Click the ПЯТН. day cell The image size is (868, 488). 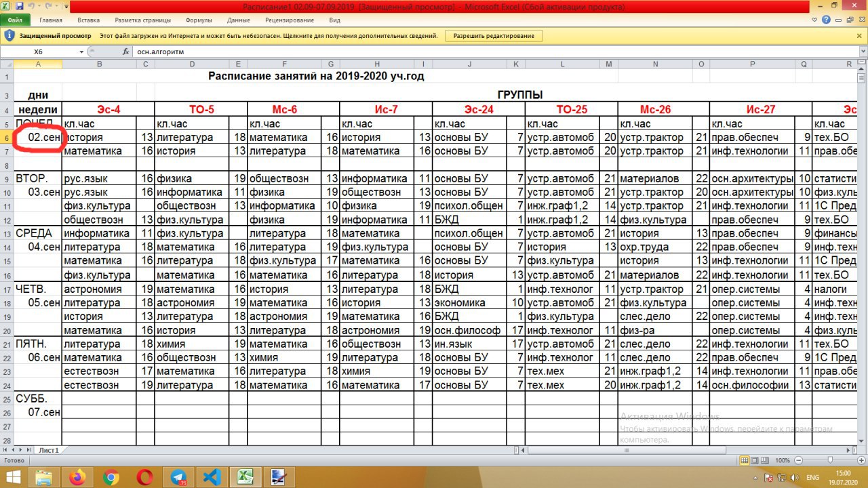(x=38, y=344)
